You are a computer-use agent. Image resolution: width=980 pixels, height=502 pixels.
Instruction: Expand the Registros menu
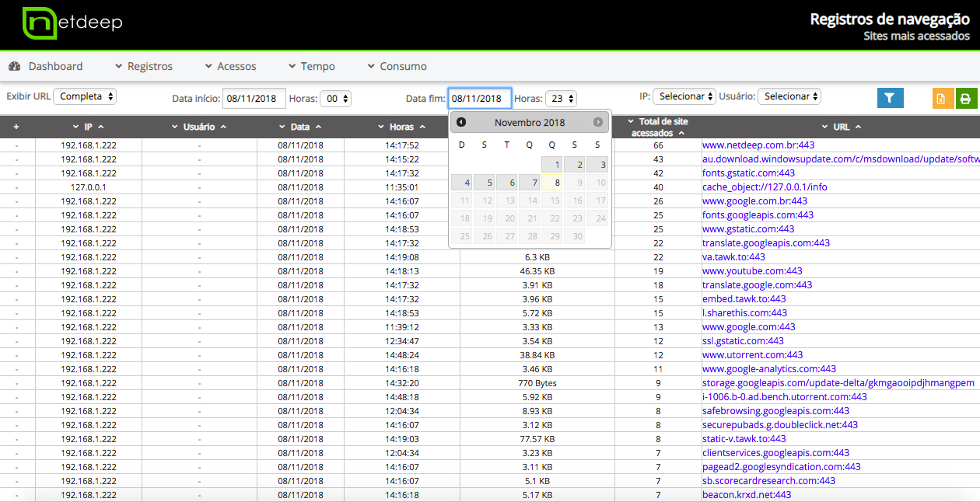(x=144, y=66)
